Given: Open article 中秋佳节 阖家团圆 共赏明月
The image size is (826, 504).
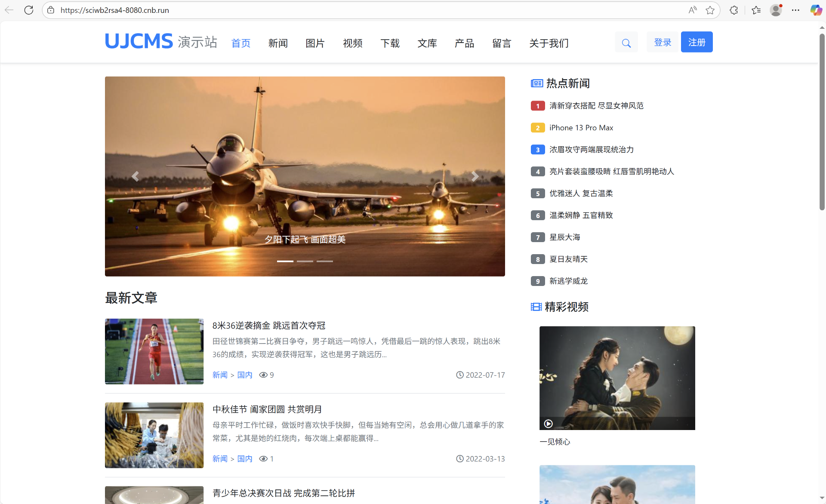Looking at the screenshot, I should tap(267, 409).
